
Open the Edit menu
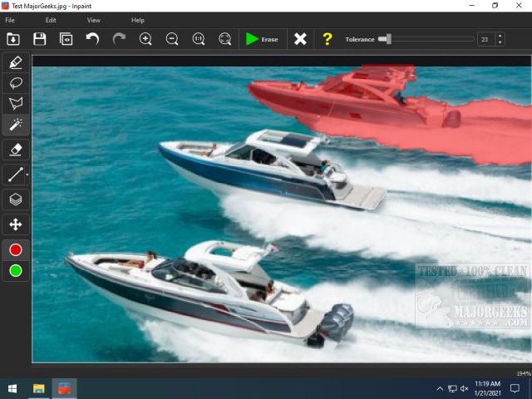[51, 20]
